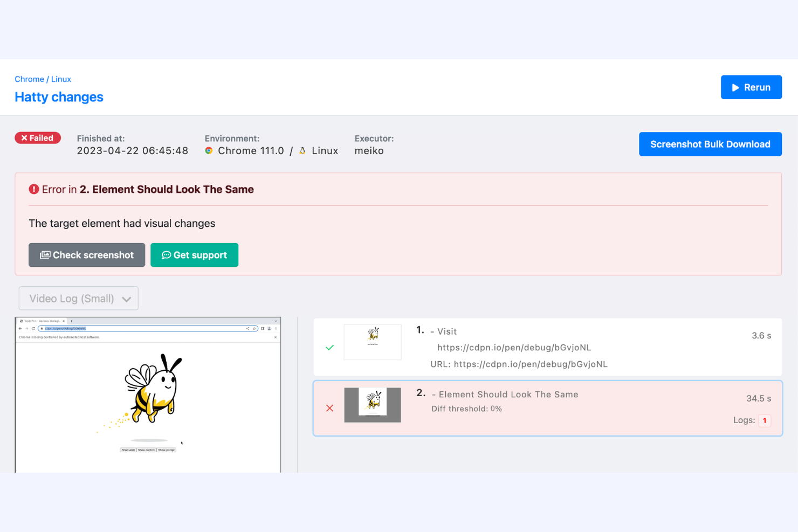798x532 pixels.
Task: Click the play icon inside the Rerun button
Action: pos(735,87)
